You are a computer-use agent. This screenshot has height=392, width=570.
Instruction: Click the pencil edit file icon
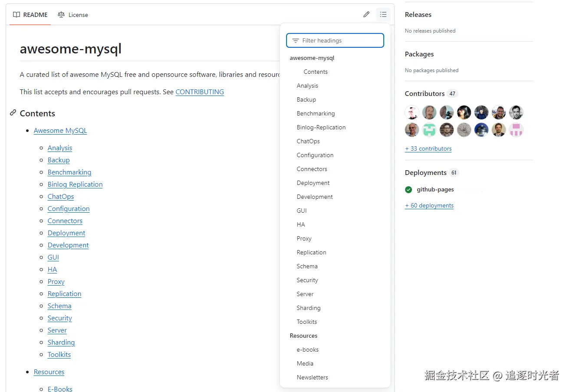366,14
